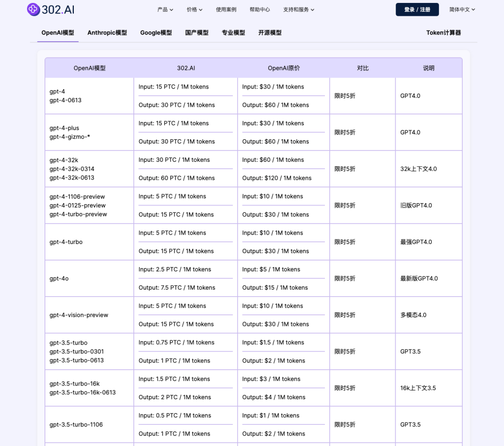Click the OpenAI模型 column header

click(90, 68)
